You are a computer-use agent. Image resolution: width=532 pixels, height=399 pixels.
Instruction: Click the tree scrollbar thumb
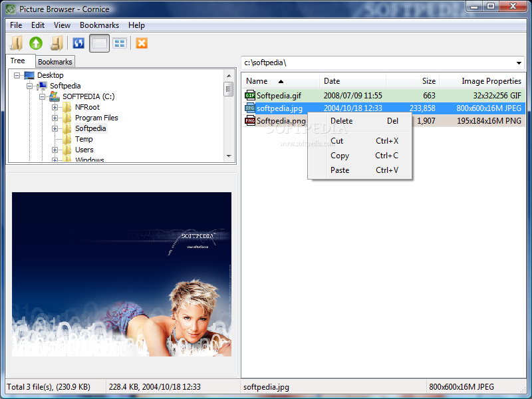coord(229,89)
